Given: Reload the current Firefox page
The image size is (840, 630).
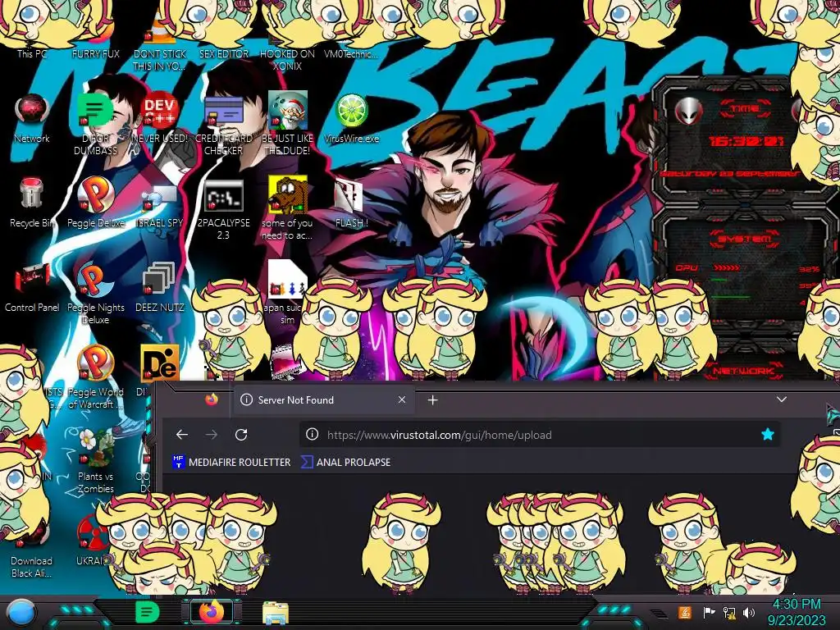Looking at the screenshot, I should [241, 435].
